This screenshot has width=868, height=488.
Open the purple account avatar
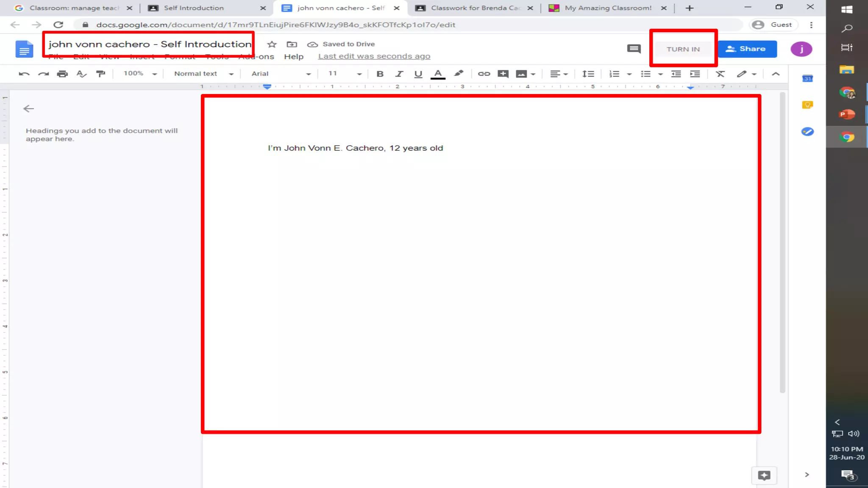(801, 49)
